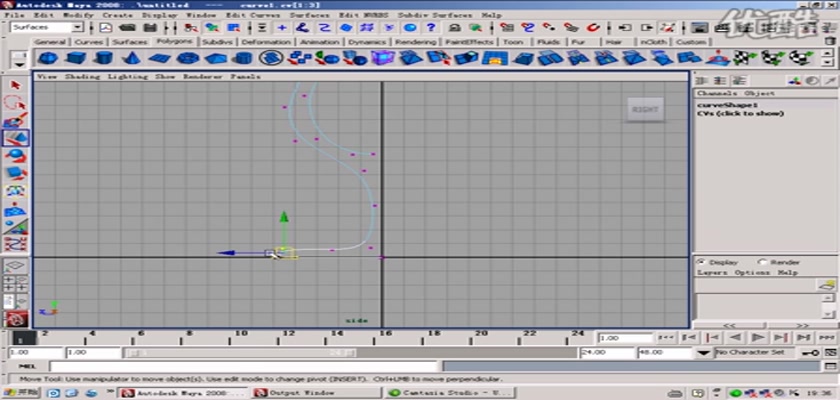Switch to the Rendering shelf tab
The image size is (840, 400).
pyautogui.click(x=415, y=42)
